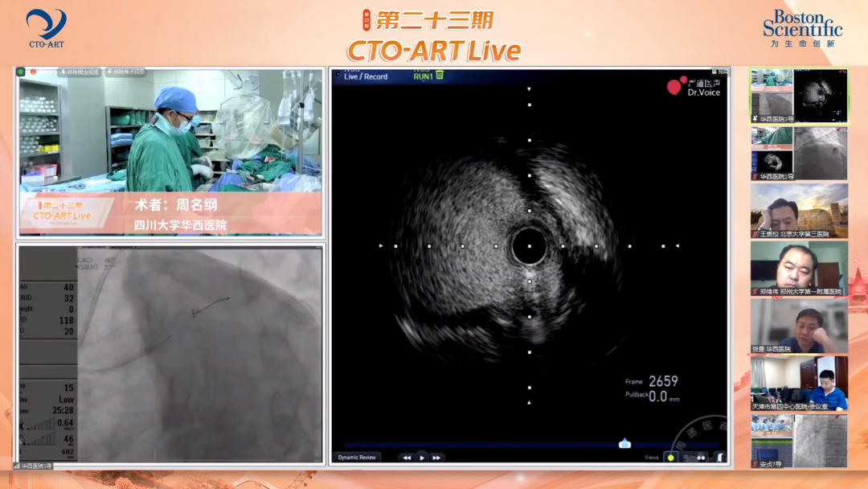The height and width of the screenshot is (489, 868).
Task: Click the green shield security icon
Action: pyautogui.click(x=21, y=72)
